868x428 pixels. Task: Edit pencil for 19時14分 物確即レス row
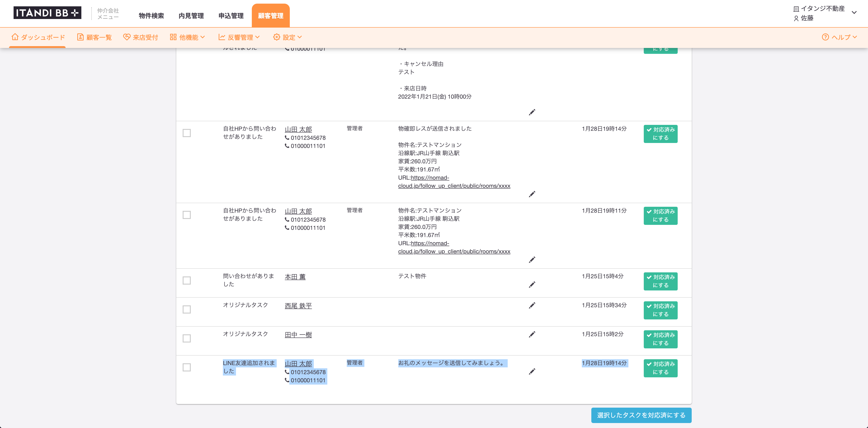point(532,194)
